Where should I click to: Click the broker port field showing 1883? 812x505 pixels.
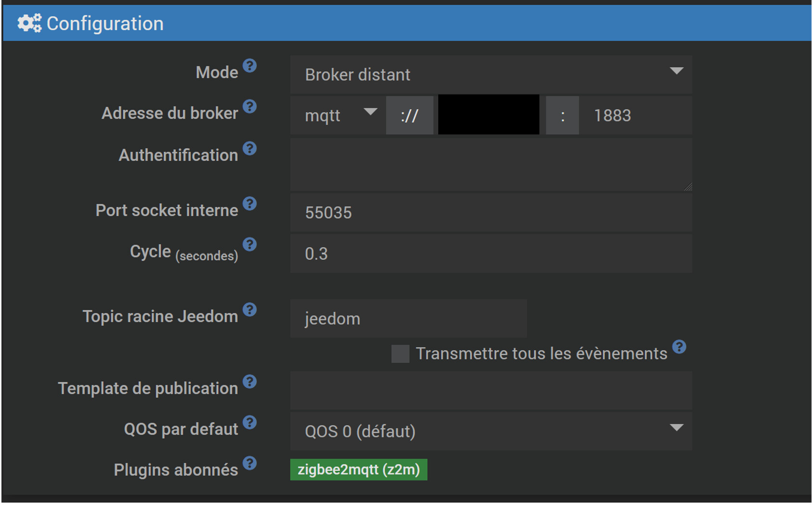point(635,115)
